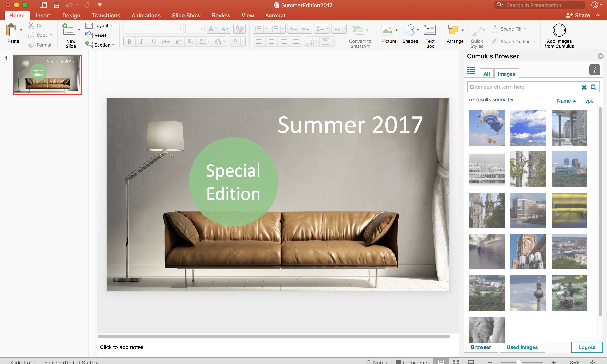Insert a Text Box
The image size is (607, 364).
pos(430,31)
